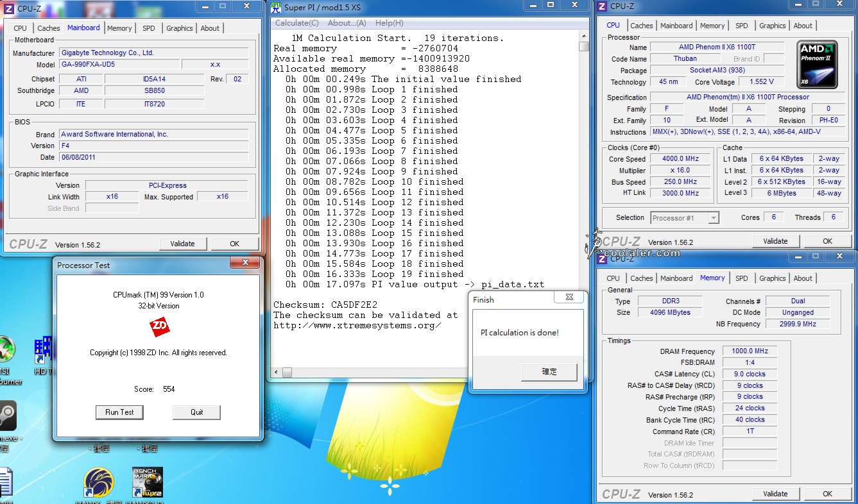Click Super PI horizontal scrollbar thumb
The width and height of the screenshot is (858, 504).
point(287,373)
